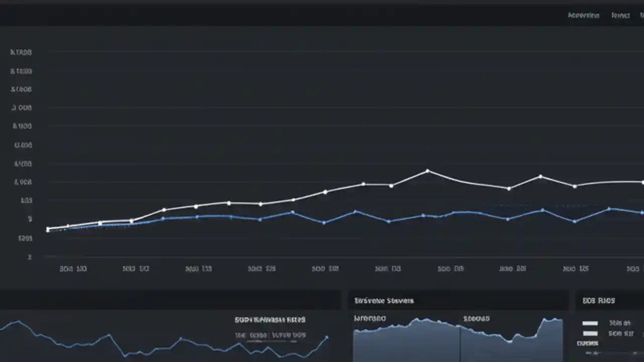Click the truncated nav item at the far top right
The width and height of the screenshot is (644, 362).
click(x=641, y=15)
